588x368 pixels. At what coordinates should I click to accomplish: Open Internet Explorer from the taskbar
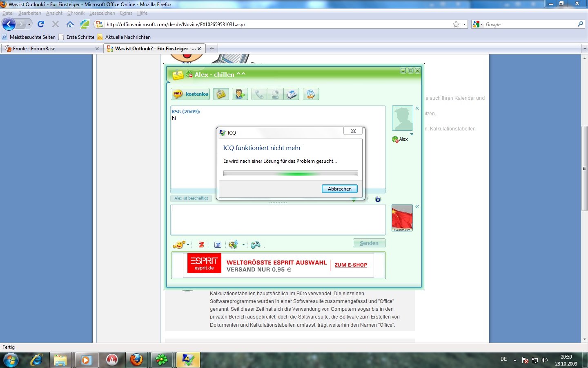[x=36, y=360]
